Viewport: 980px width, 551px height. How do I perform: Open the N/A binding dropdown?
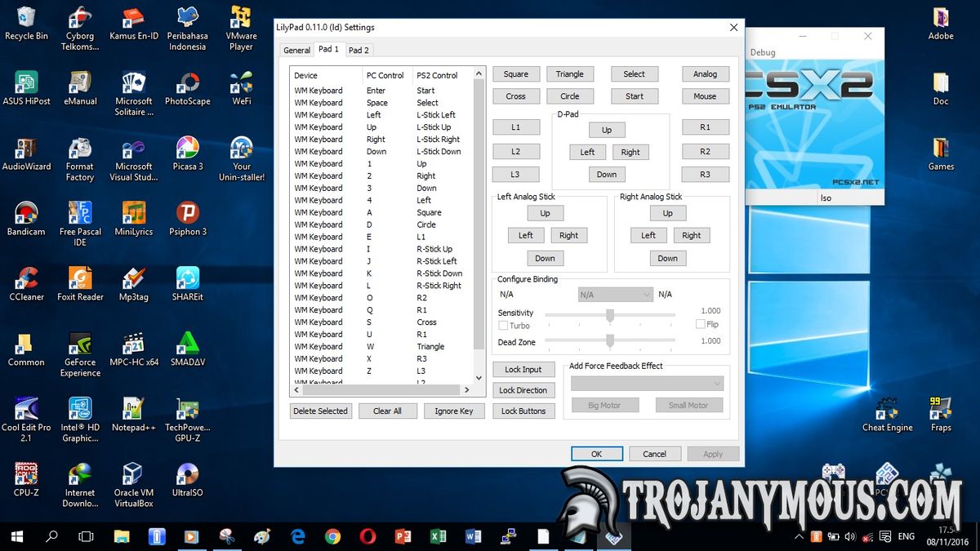[615, 294]
